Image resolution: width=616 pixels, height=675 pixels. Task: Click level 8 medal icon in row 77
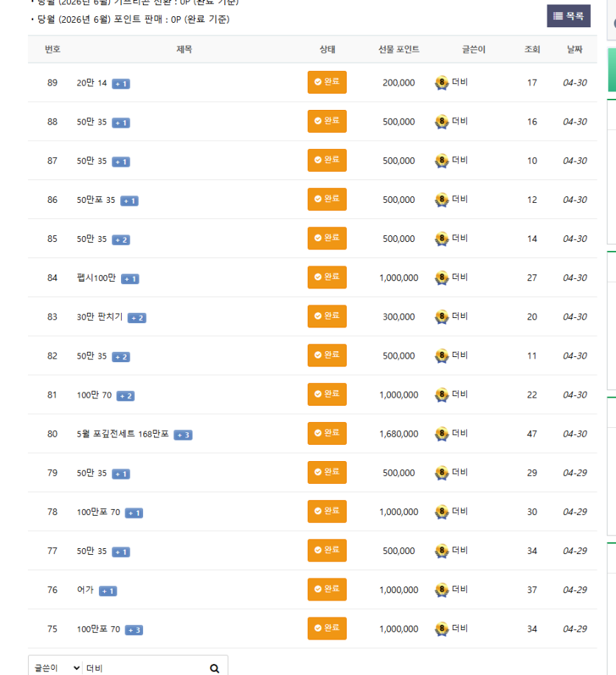click(x=442, y=551)
